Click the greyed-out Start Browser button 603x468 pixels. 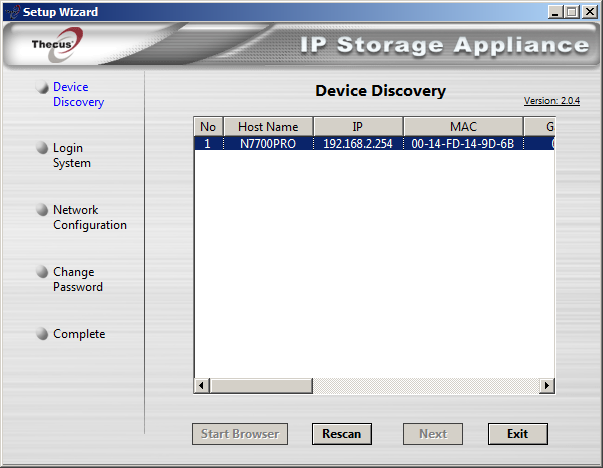[240, 434]
